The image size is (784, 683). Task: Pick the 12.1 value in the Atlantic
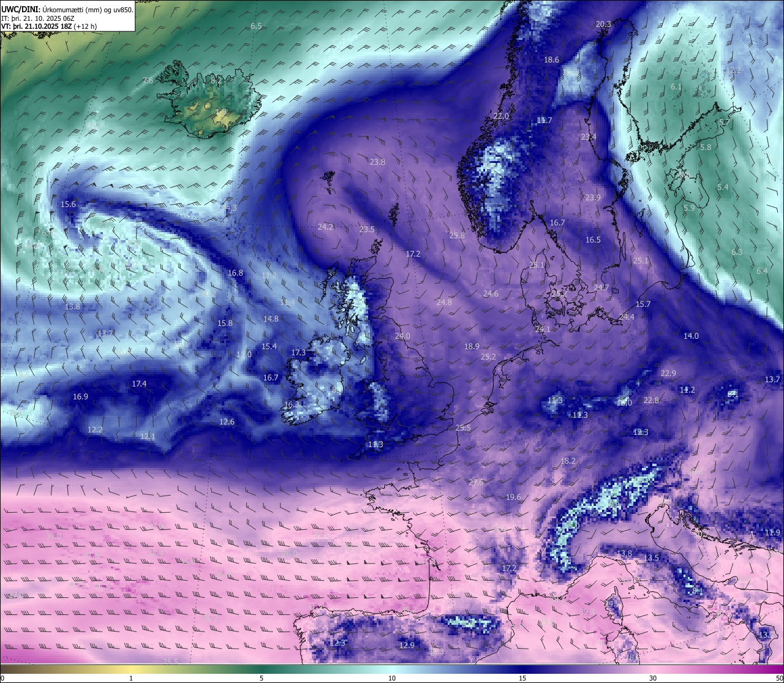[x=148, y=437]
